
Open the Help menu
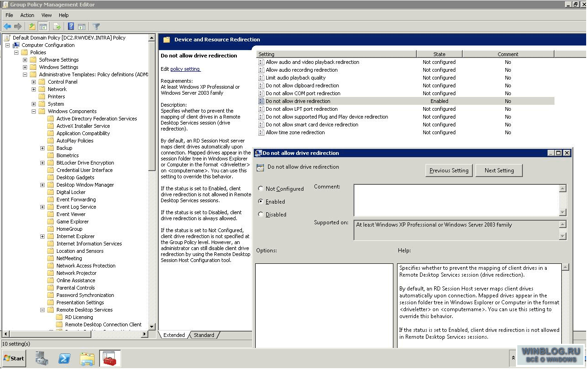coord(63,15)
